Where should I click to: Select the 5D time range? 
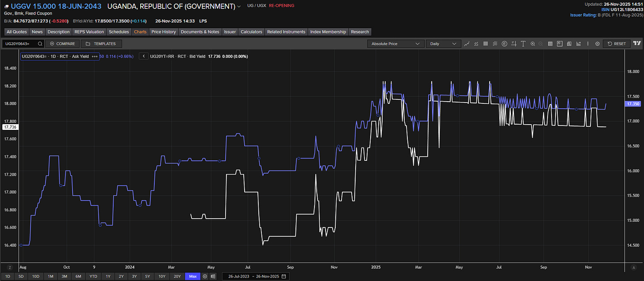[21, 277]
